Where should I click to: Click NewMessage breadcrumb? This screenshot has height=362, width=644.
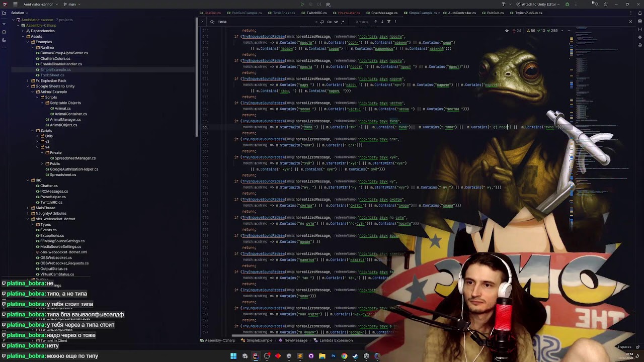click(293, 340)
